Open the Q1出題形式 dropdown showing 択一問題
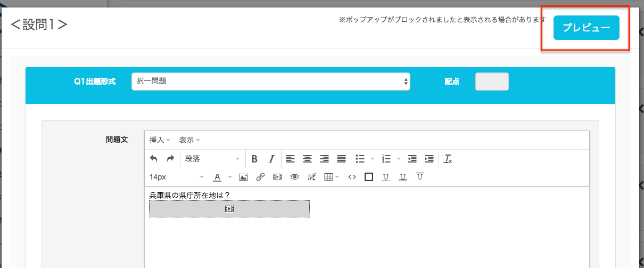 point(270,82)
